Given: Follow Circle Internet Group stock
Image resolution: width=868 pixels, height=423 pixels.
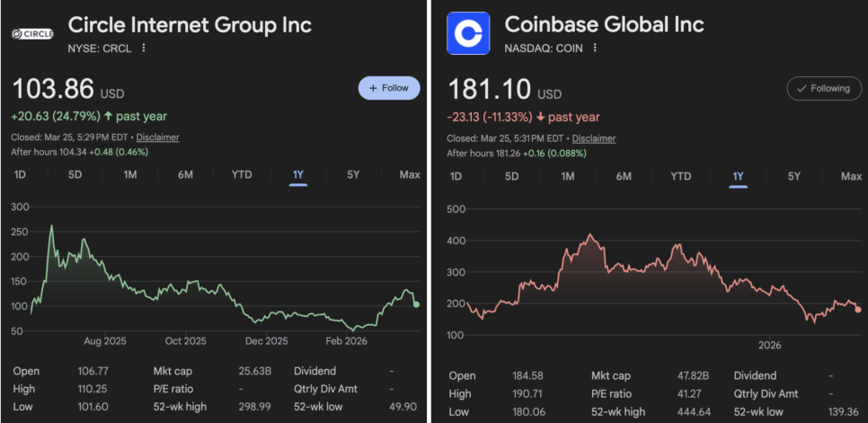Looking at the screenshot, I should [x=389, y=88].
